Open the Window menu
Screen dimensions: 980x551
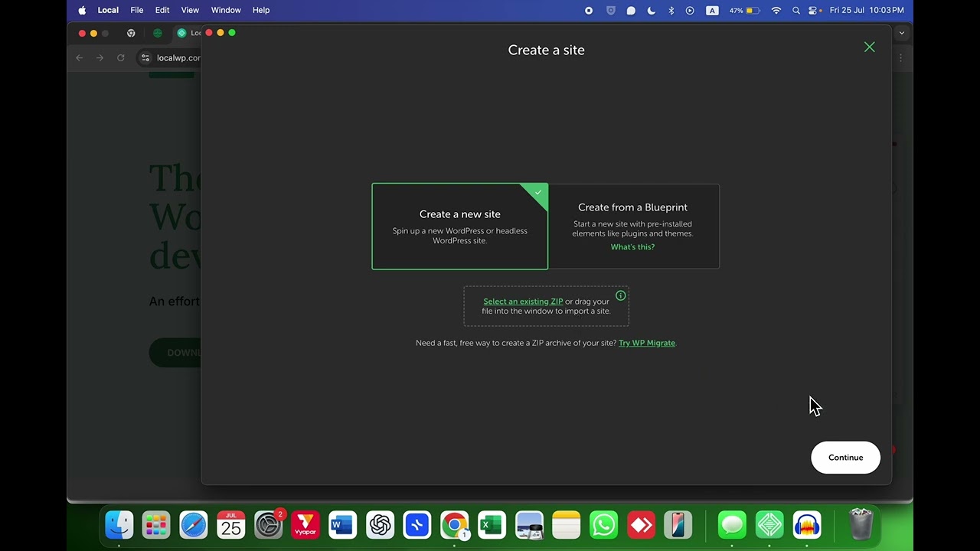(x=226, y=10)
